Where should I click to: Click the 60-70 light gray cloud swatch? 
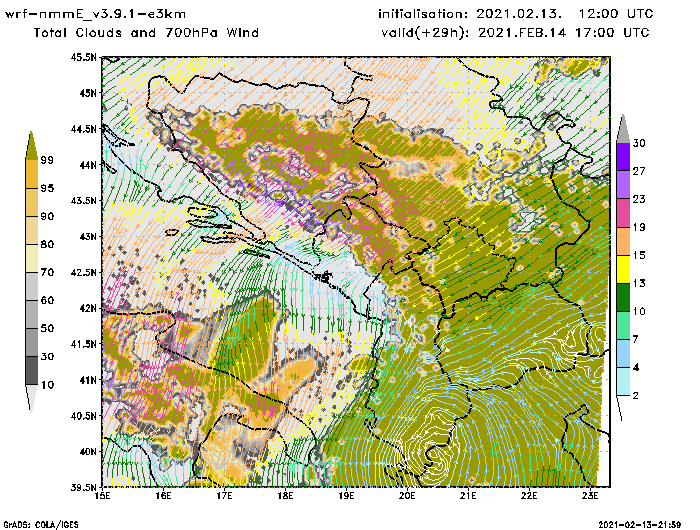click(32, 286)
